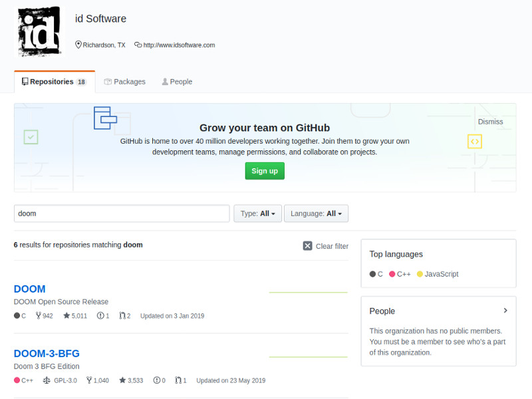Click the 'Top languages' heading
532x399 pixels.
396,255
